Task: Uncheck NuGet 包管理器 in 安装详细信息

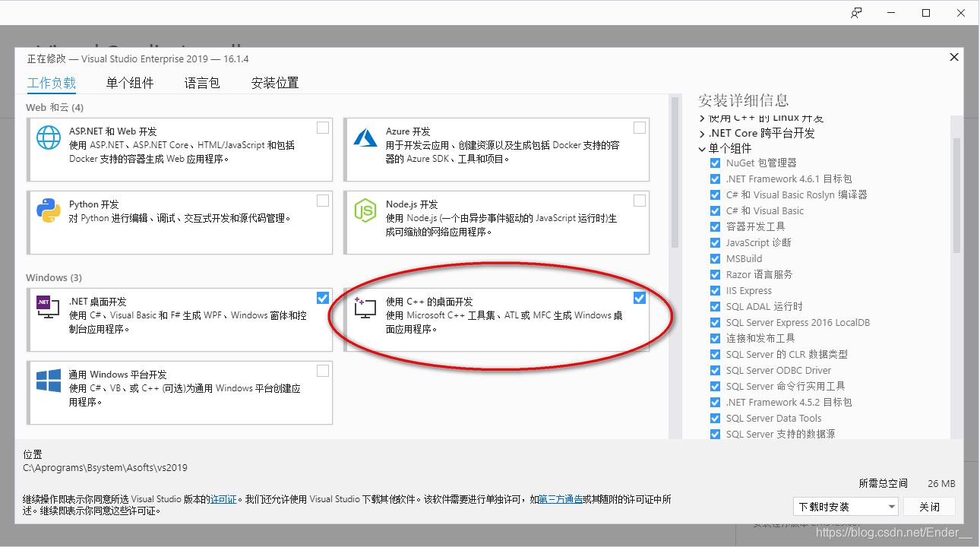Action: 715,163
